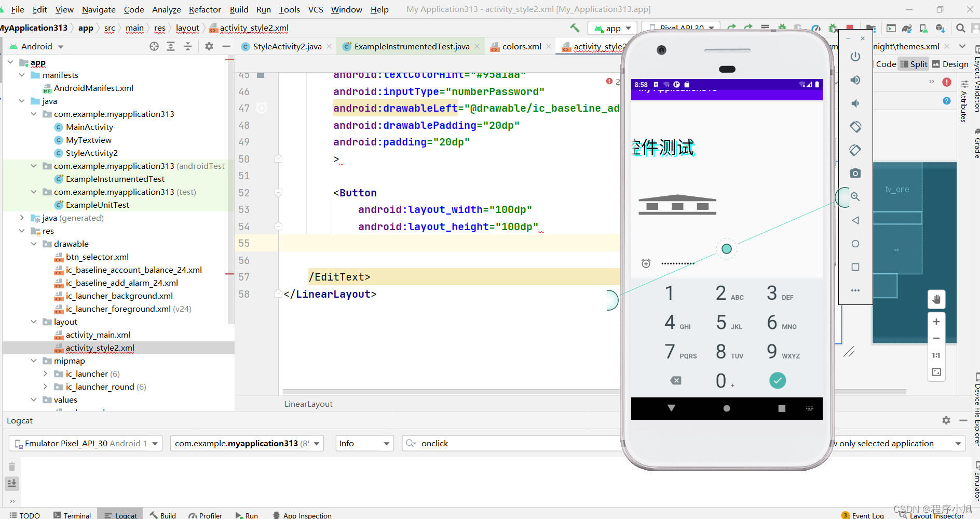Click the emulator back triangle button
The width and height of the screenshot is (980, 519).
click(855, 220)
